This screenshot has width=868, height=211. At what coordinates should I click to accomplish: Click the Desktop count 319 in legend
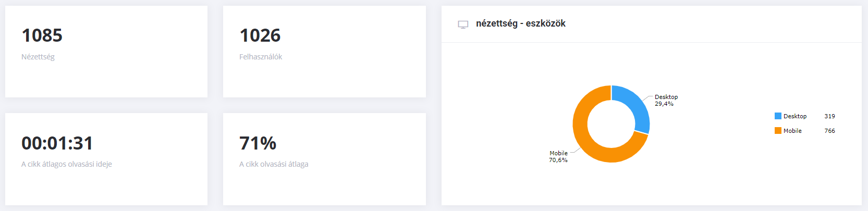[x=829, y=116]
